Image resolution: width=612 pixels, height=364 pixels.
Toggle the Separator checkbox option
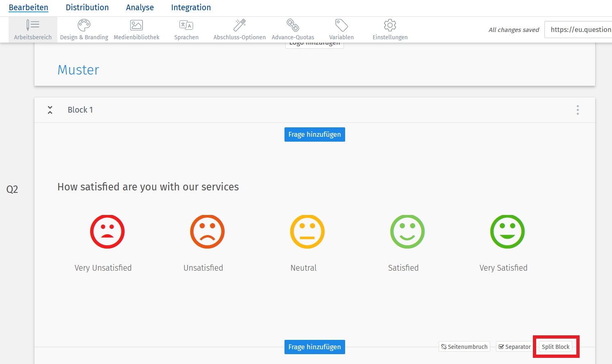[514, 346]
